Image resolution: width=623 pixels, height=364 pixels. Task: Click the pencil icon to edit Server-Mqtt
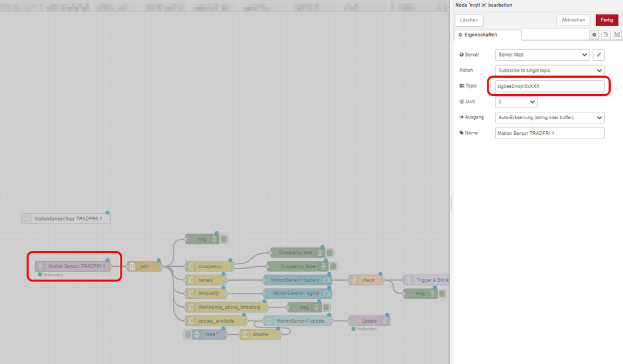[x=599, y=55]
